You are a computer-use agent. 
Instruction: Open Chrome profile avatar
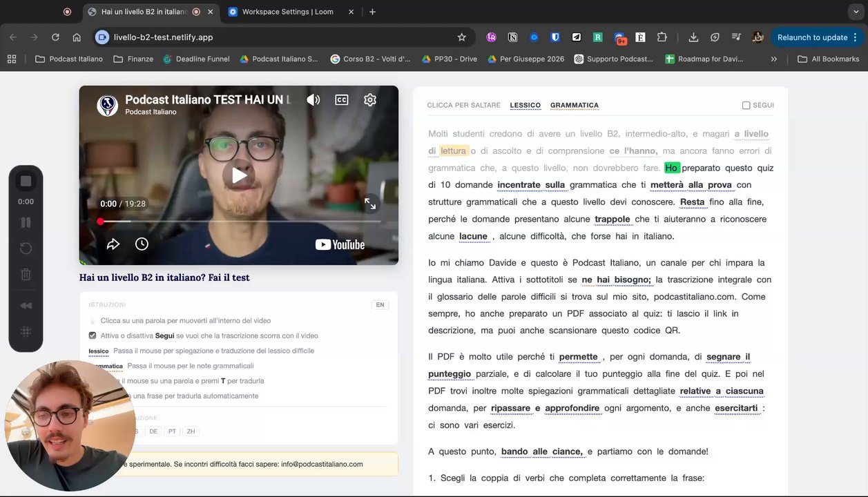point(758,37)
